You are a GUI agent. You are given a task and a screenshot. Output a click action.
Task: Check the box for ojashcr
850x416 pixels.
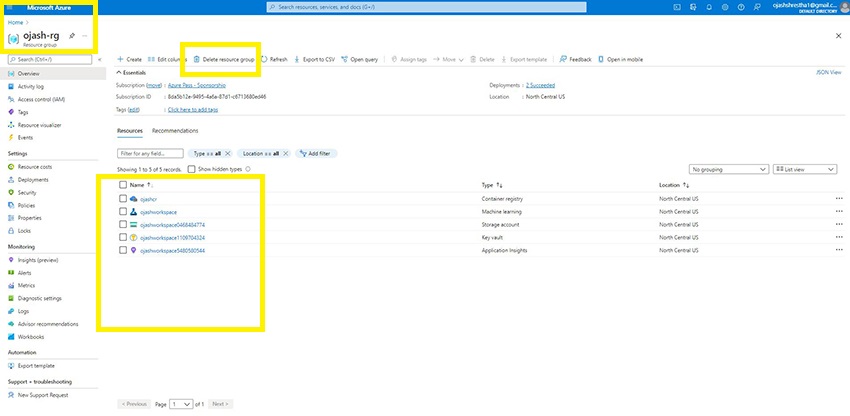(x=123, y=199)
